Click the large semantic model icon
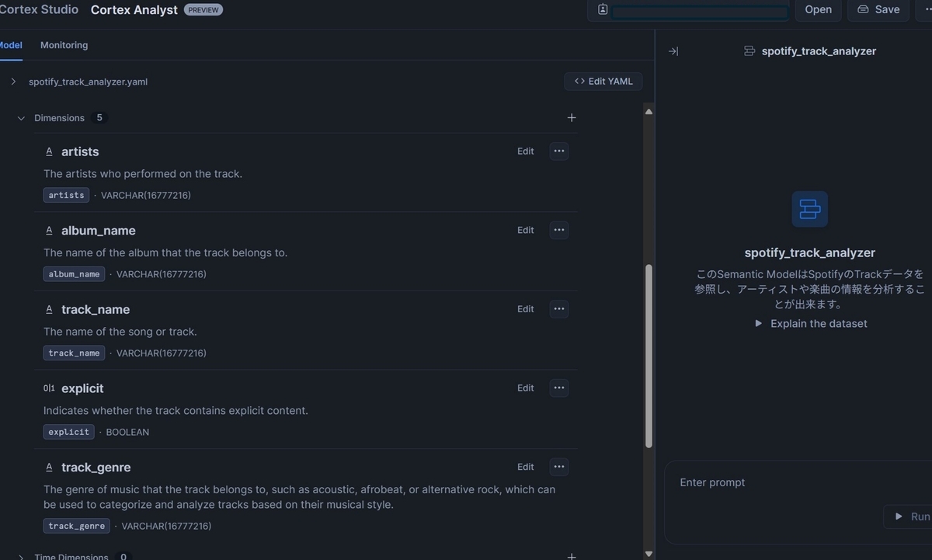The width and height of the screenshot is (932, 560). coord(809,210)
